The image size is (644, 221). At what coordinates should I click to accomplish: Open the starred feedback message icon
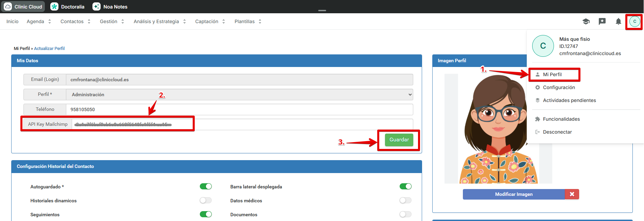point(602,21)
